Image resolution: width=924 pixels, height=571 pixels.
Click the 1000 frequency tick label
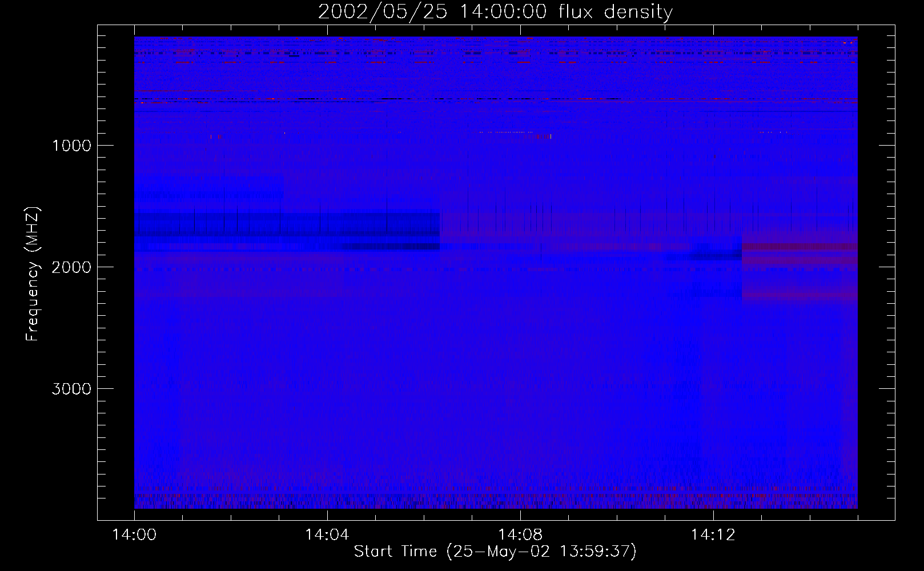(x=71, y=146)
